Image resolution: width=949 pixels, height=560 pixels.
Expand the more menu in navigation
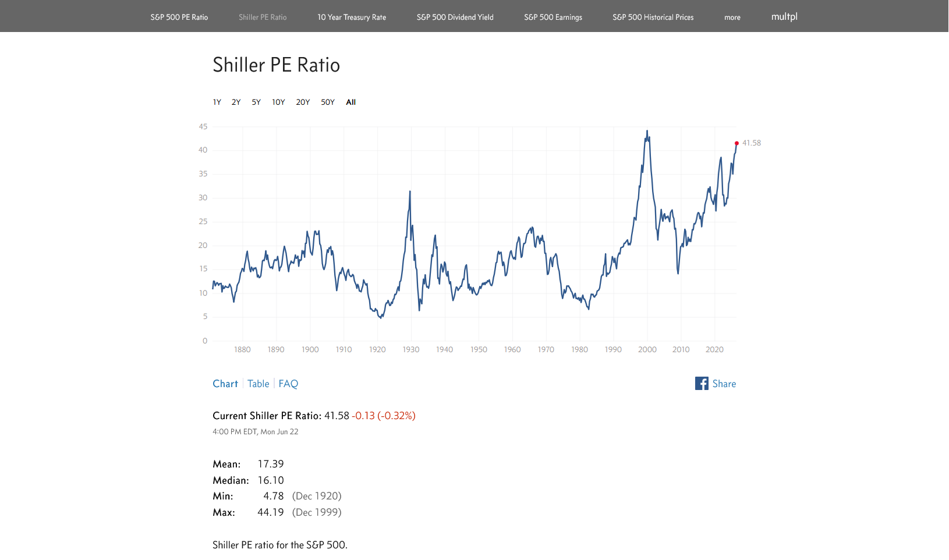732,17
